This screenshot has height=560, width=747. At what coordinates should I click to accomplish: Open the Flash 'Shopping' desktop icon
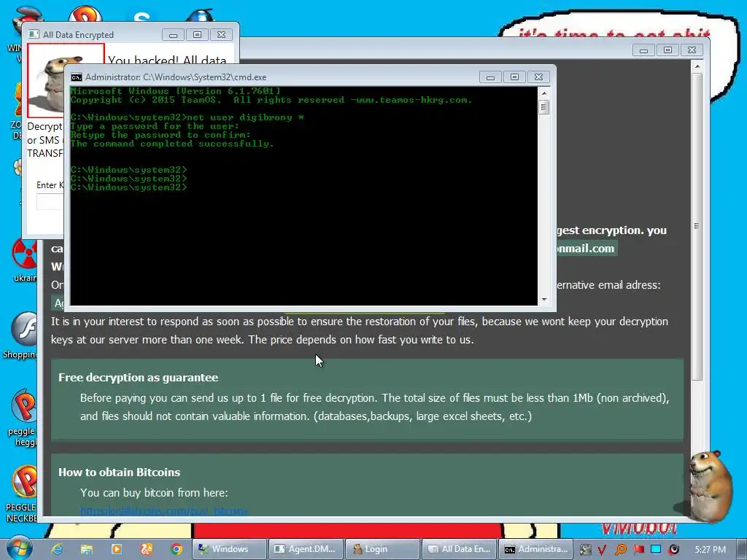[x=21, y=336]
